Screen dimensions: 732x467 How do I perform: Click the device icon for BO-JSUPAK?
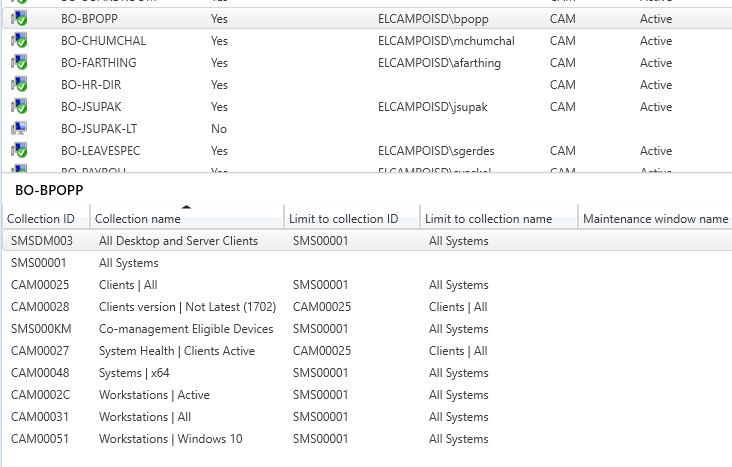click(19, 106)
